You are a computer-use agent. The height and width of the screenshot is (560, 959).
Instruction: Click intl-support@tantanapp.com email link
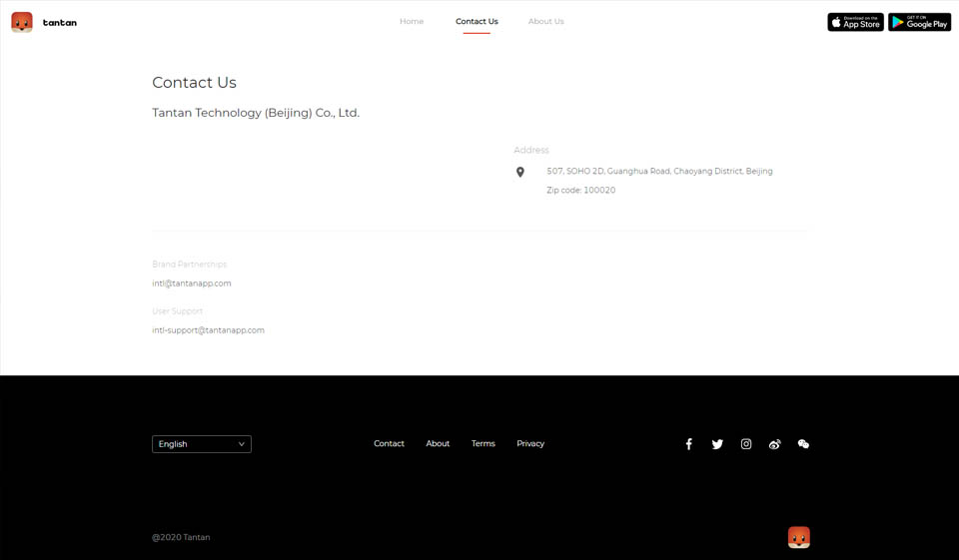tap(208, 330)
